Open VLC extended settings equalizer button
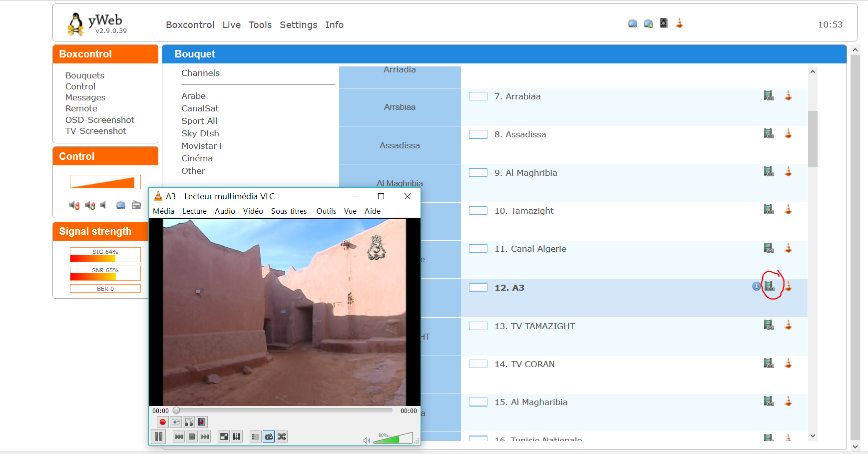The image size is (868, 454). click(x=237, y=437)
